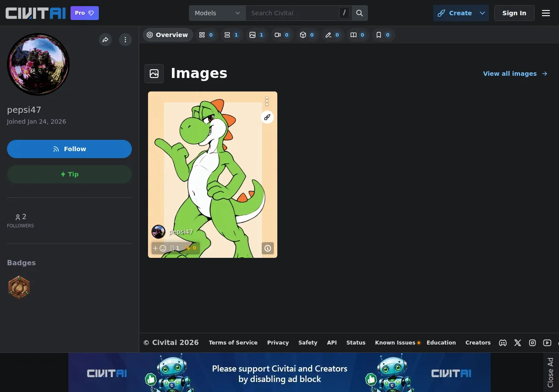
Task: Focus the Search Civitai field
Action: coord(293,13)
